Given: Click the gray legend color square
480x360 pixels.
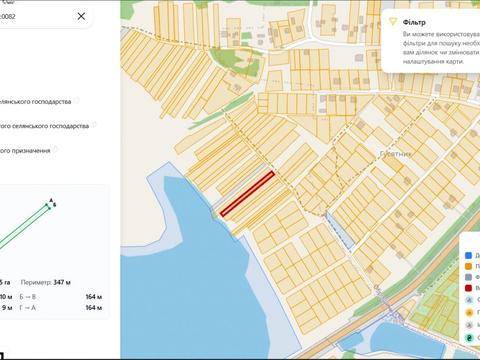Looking at the screenshot, I should [469, 277].
